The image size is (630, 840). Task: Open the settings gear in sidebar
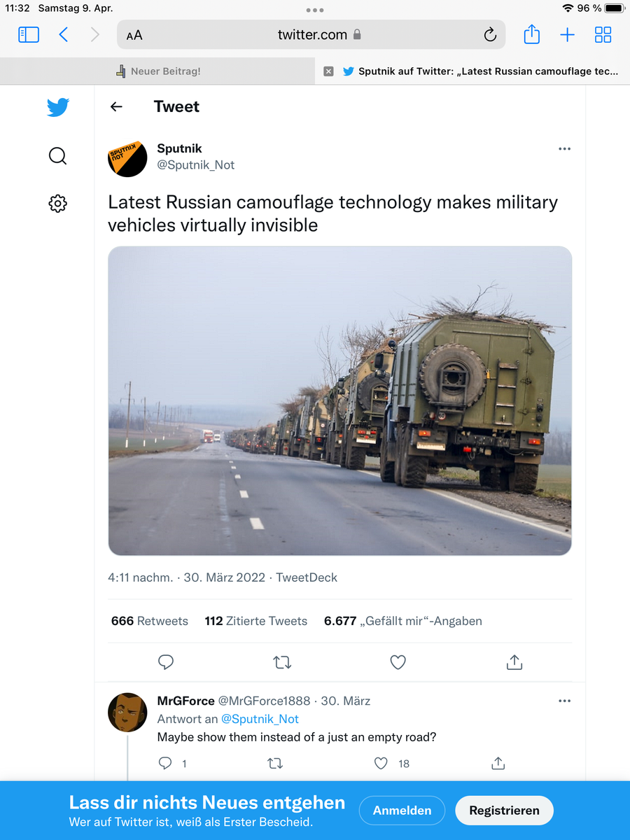57,204
